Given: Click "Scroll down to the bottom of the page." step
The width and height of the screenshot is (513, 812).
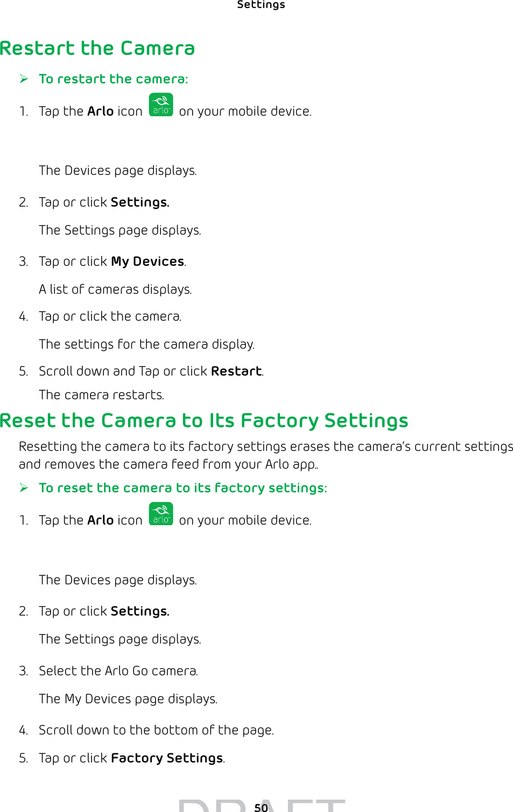Looking at the screenshot, I should pos(156,730).
